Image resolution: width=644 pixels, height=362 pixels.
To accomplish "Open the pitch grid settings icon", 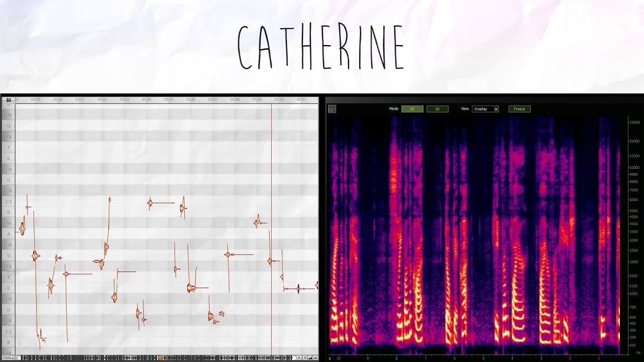I will [9, 100].
